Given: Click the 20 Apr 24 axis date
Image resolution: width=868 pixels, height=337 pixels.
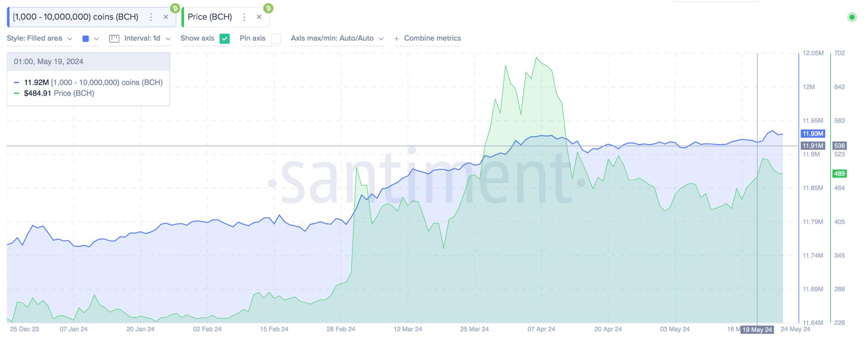Looking at the screenshot, I should (x=608, y=329).
